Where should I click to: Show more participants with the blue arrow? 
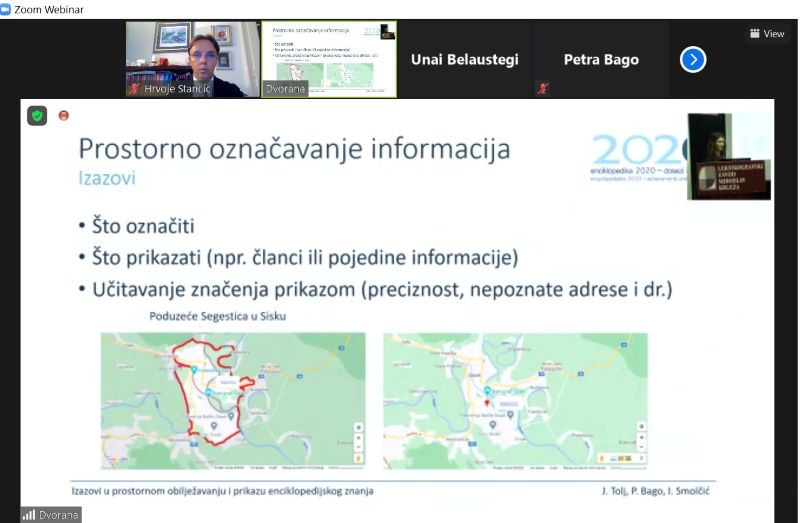click(693, 60)
